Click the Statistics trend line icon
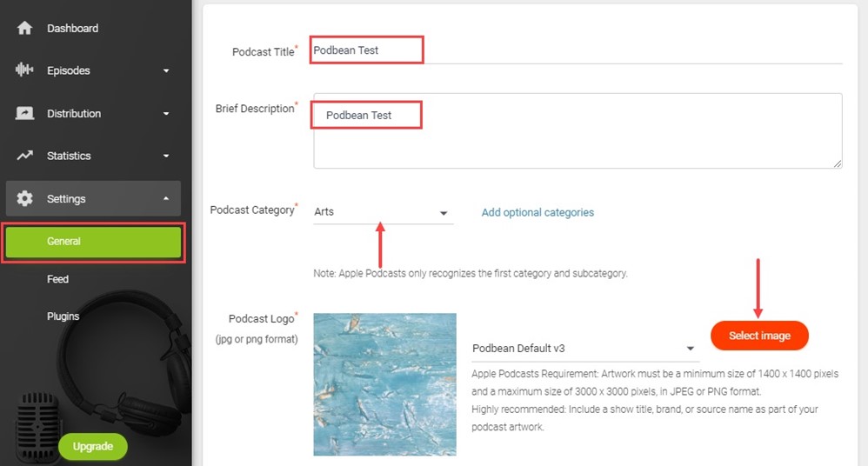 coord(24,156)
